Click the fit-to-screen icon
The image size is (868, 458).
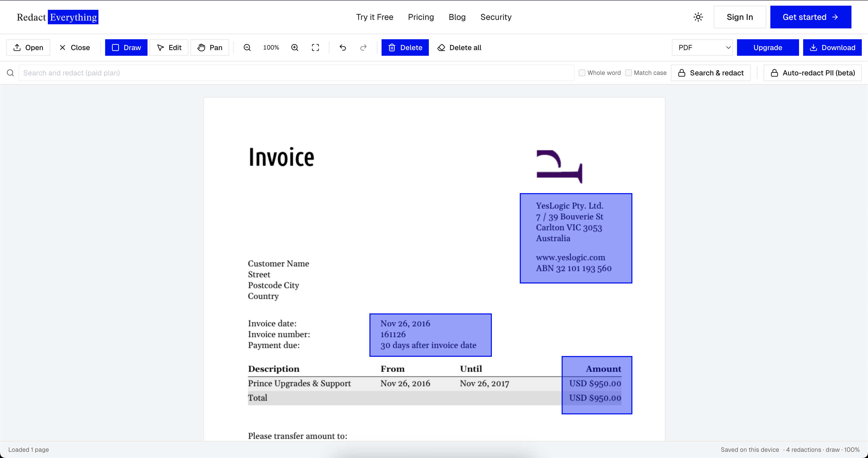[315, 48]
